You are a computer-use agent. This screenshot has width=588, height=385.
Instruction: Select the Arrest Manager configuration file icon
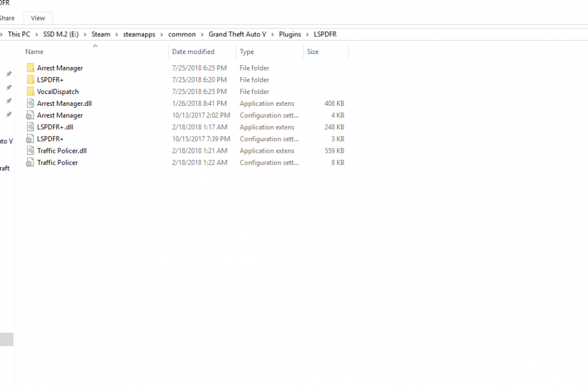(30, 115)
